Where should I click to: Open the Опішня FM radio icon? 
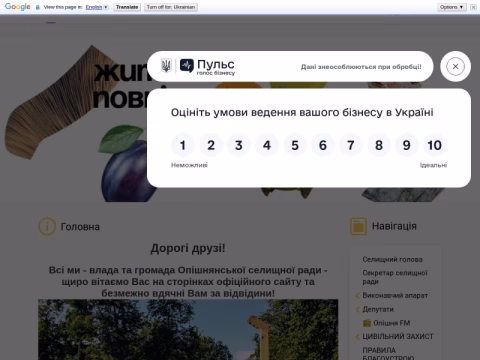coord(367,323)
